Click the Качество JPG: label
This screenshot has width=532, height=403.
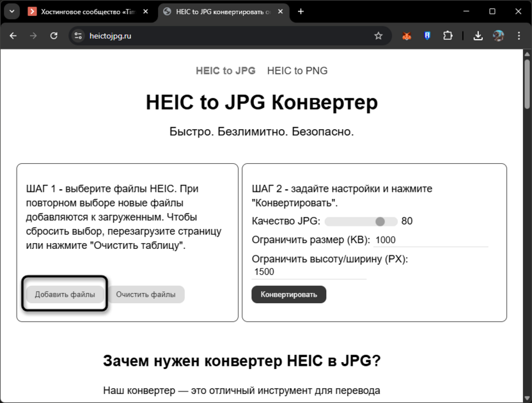click(x=286, y=221)
